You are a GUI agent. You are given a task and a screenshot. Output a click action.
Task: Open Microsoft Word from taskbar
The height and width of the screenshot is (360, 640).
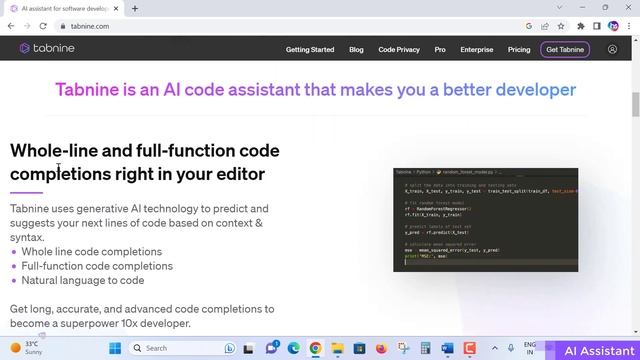click(x=447, y=348)
